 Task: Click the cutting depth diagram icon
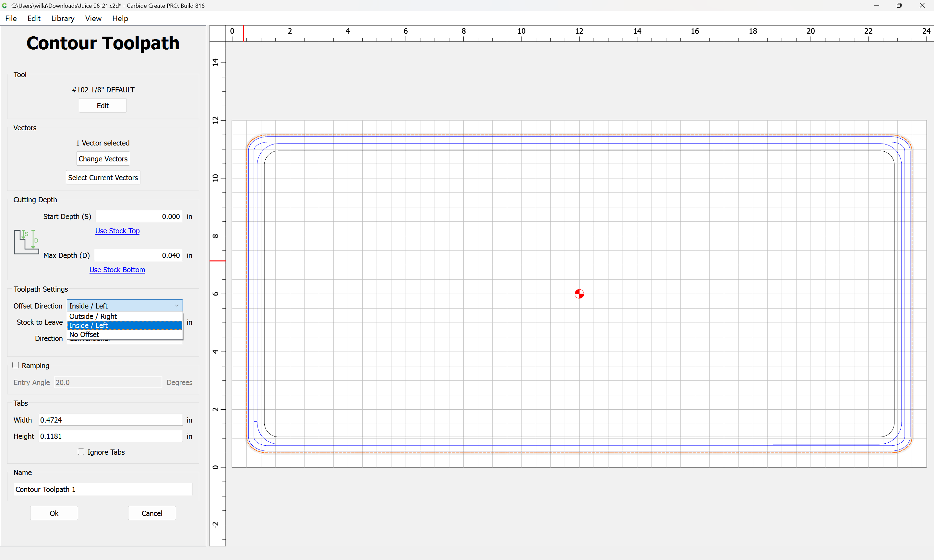[x=26, y=242]
